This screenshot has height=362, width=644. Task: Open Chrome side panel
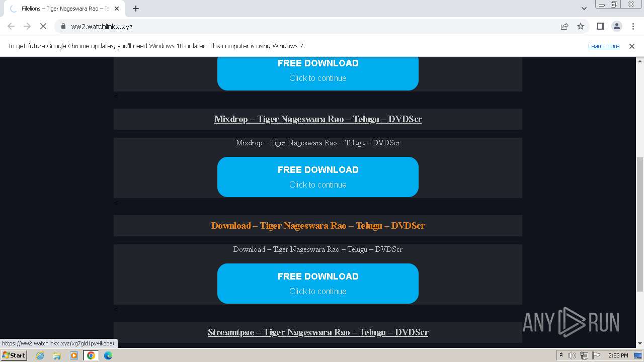click(600, 26)
